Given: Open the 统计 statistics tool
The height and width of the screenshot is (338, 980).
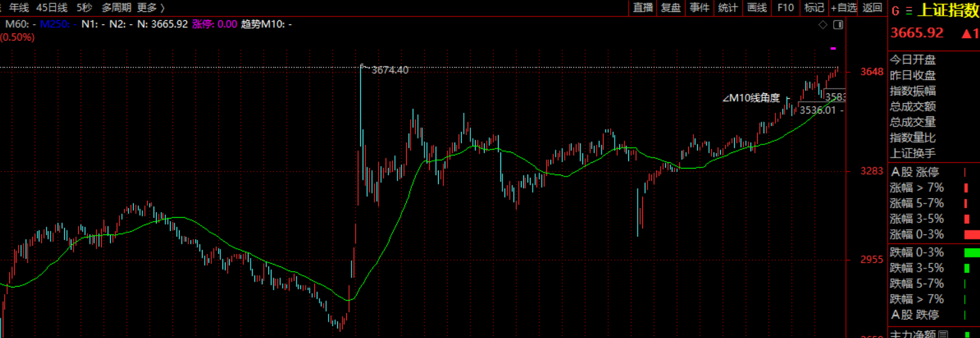Looking at the screenshot, I should coord(728,8).
